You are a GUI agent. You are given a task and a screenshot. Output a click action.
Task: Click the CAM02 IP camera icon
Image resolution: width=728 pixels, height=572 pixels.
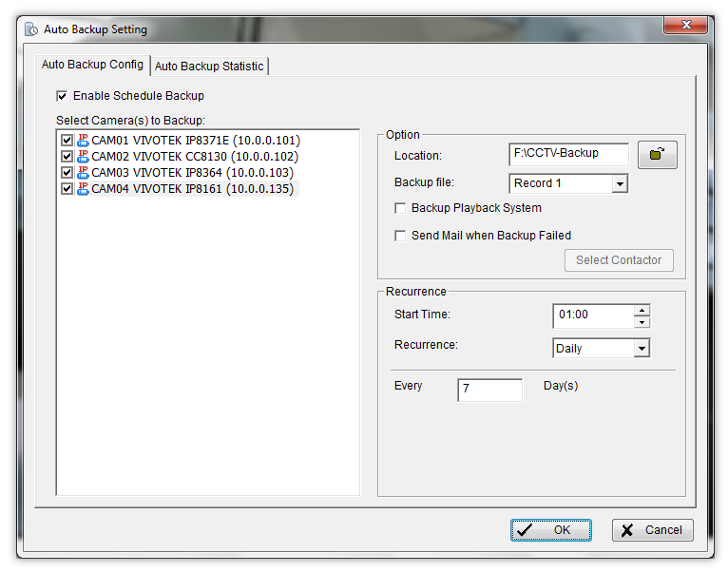coord(83,157)
